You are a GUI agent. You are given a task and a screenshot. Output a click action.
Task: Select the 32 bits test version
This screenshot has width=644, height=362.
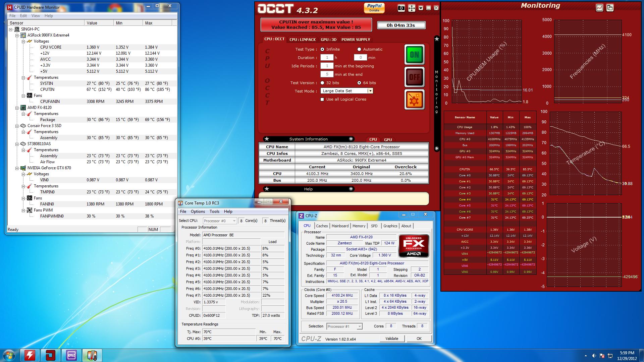[322, 83]
